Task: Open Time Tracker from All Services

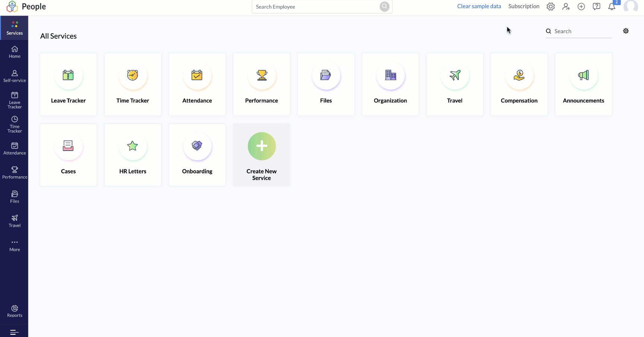Action: [133, 84]
